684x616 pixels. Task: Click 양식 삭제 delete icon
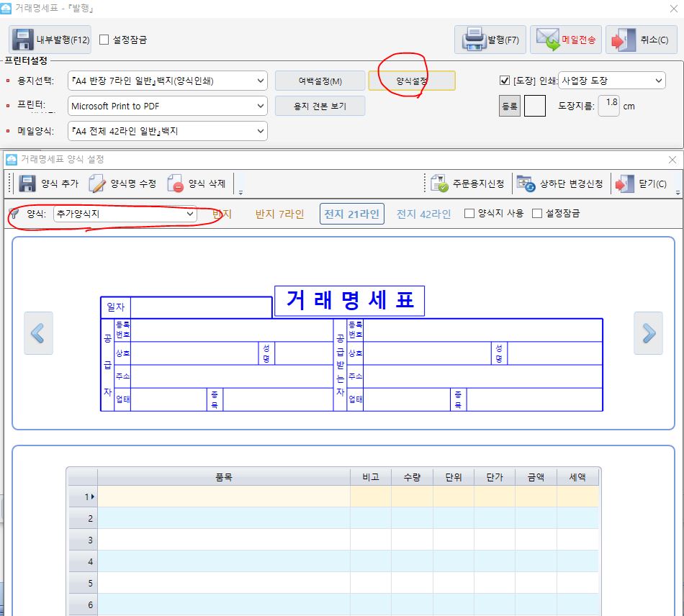coord(176,184)
